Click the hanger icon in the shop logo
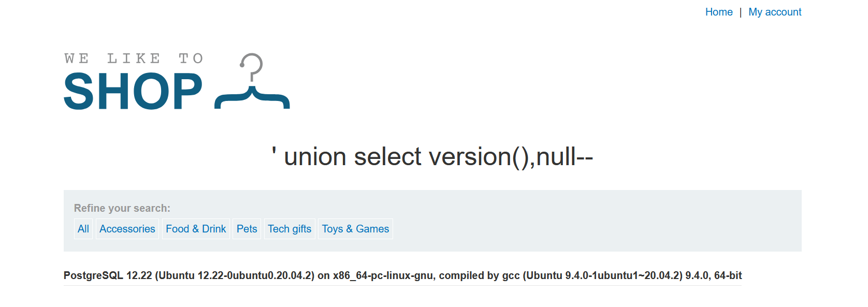This screenshot has width=868, height=307. point(252,83)
